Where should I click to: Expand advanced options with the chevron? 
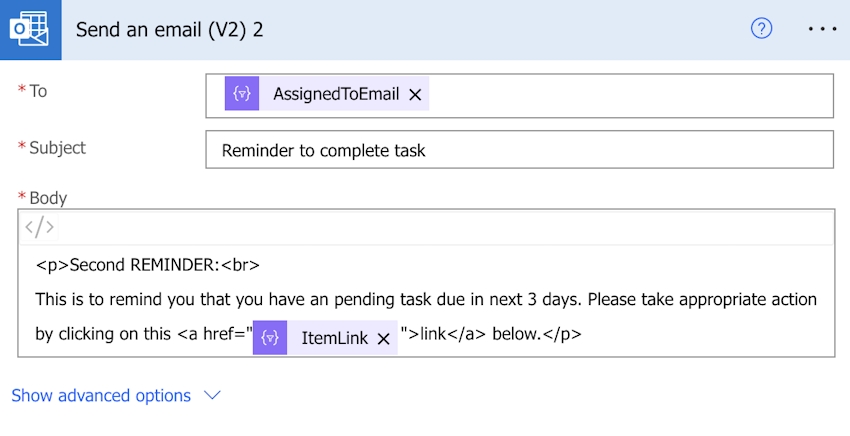[212, 396]
